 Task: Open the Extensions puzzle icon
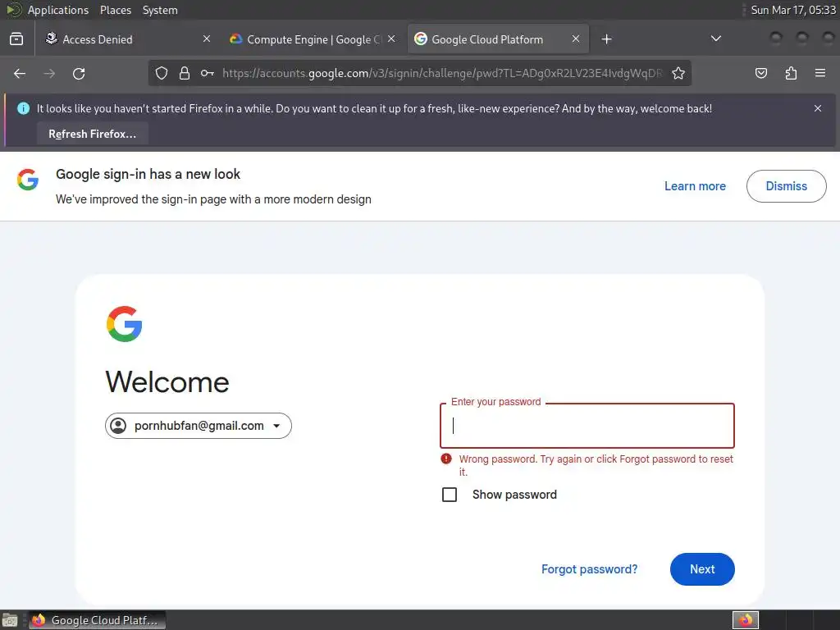click(791, 73)
